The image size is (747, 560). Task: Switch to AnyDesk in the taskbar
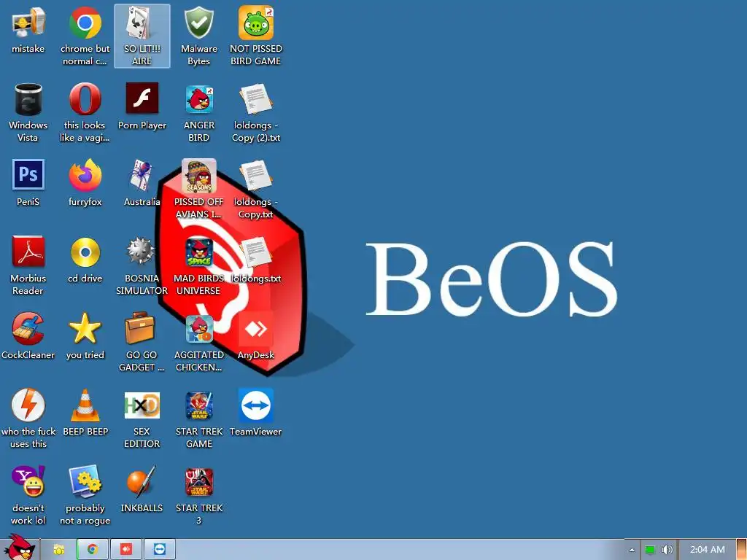(x=126, y=550)
